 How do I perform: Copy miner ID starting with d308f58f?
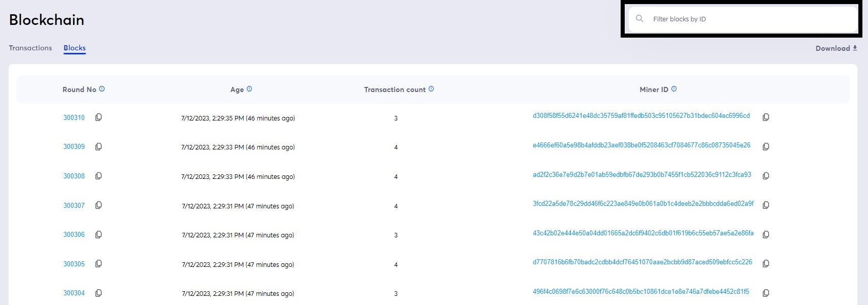point(766,117)
